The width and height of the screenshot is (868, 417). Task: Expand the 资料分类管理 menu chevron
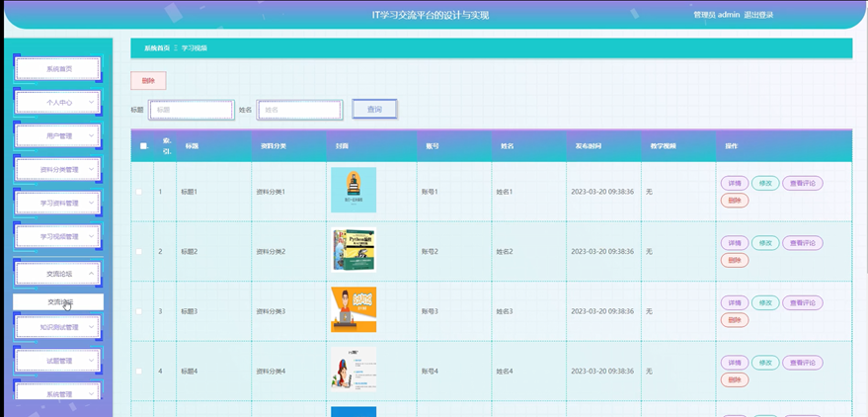pos(91,169)
